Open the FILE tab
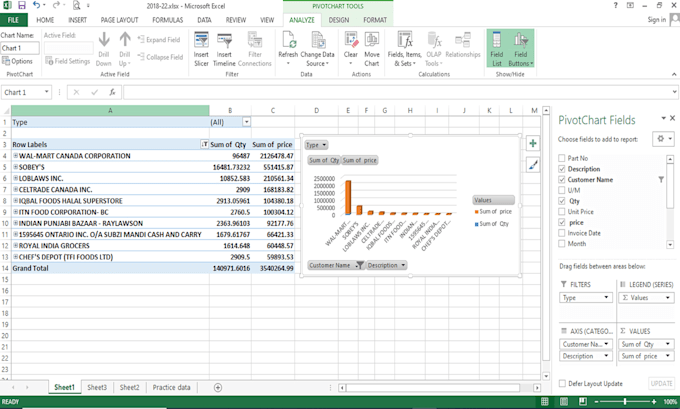Image resolution: width=680 pixels, height=409 pixels. [x=13, y=20]
